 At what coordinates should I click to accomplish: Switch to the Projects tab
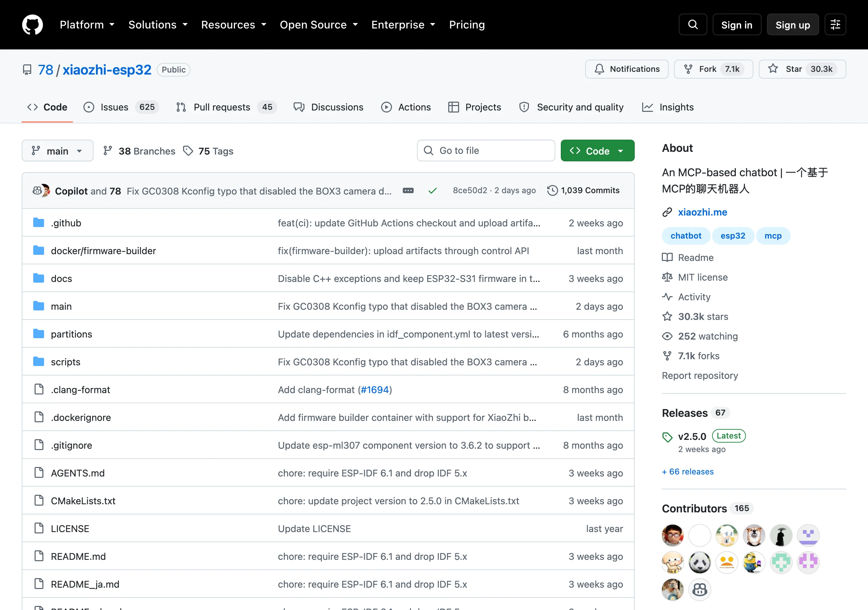pos(475,107)
